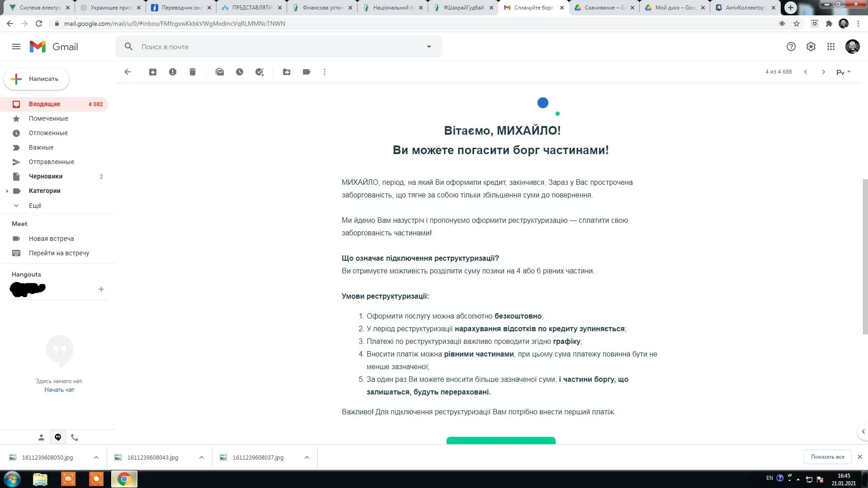
Task: Expand the side panel arrow
Action: [x=863, y=432]
